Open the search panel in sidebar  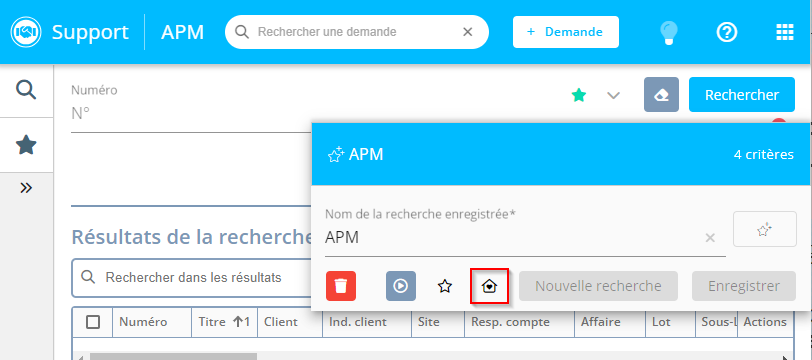click(x=26, y=91)
